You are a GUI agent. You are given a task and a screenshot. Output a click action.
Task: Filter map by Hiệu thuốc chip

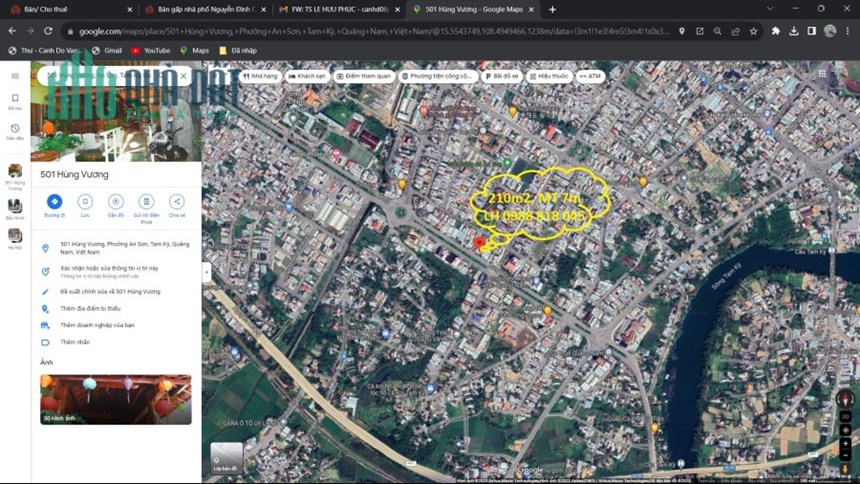click(549, 76)
